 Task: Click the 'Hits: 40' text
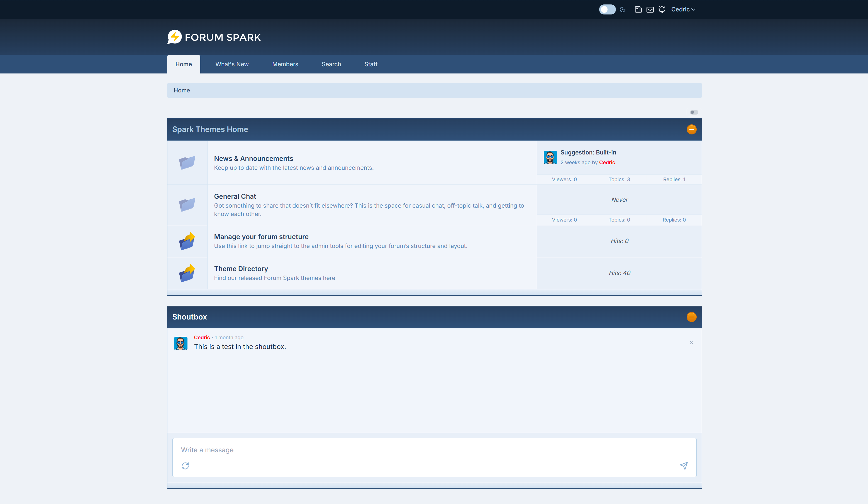click(619, 273)
